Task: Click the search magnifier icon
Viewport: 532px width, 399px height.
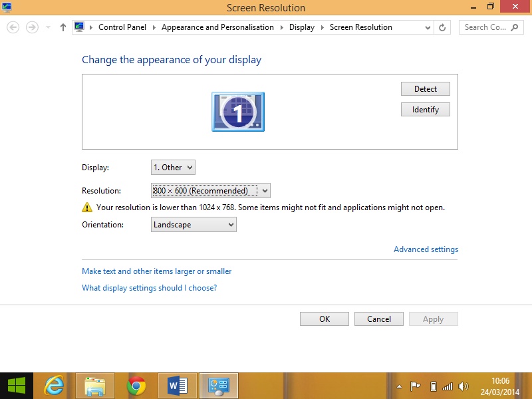Action: (x=515, y=27)
